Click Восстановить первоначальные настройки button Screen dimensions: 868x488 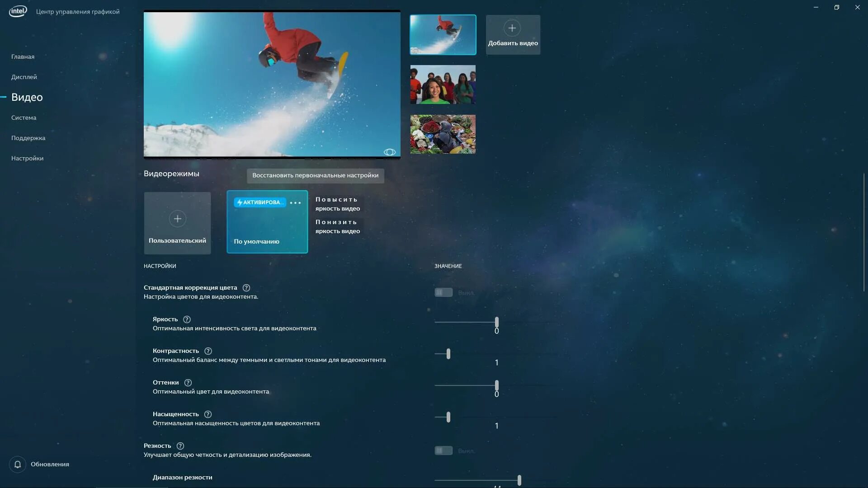tap(315, 175)
